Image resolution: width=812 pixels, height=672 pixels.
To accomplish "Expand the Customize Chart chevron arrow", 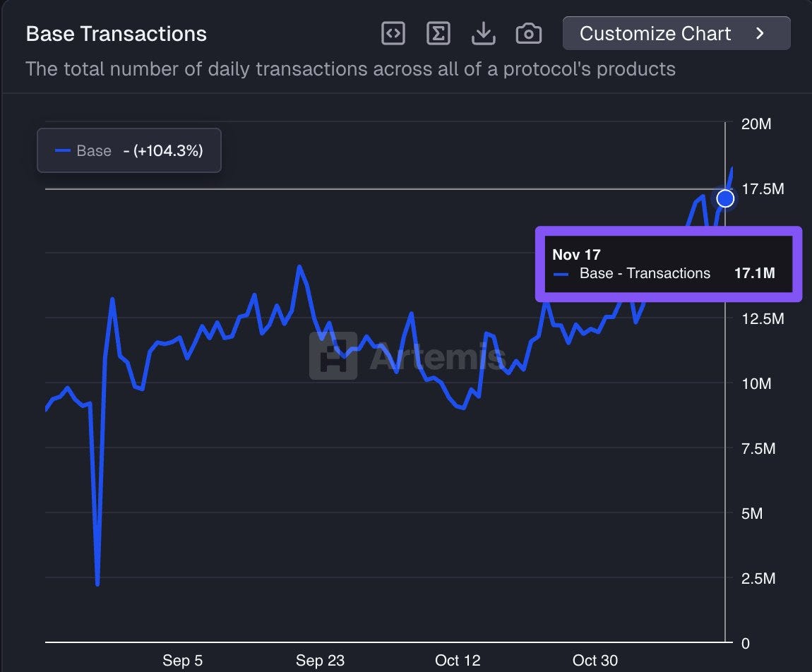I will click(x=760, y=33).
